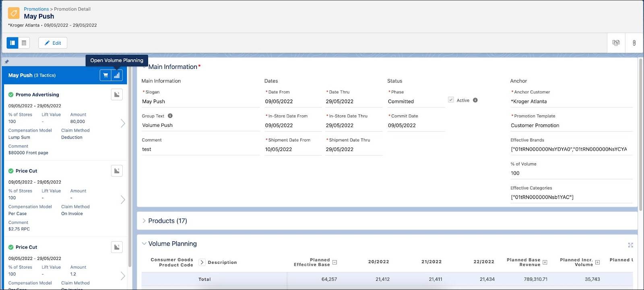644x290 pixels.
Task: Click the Commit Date field
Action: [x=416, y=125]
